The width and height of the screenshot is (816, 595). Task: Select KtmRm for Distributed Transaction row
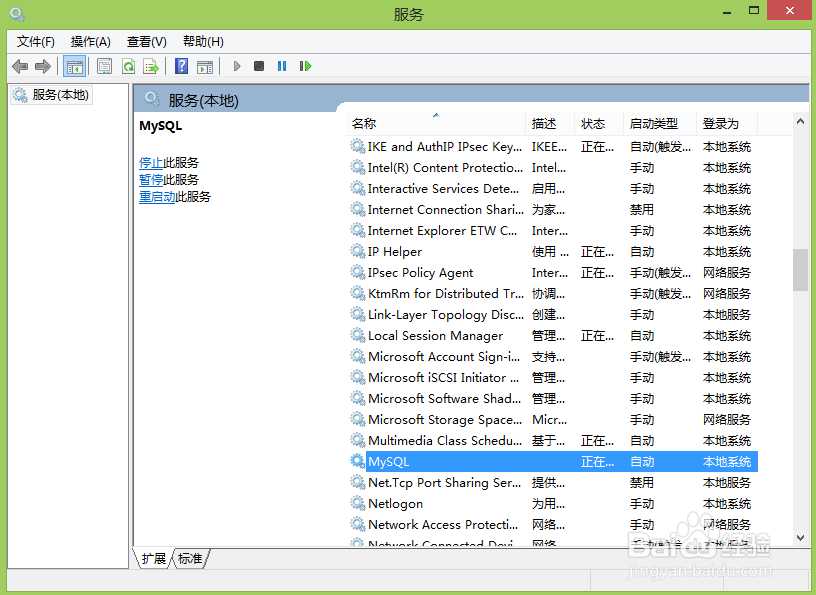click(x=553, y=294)
